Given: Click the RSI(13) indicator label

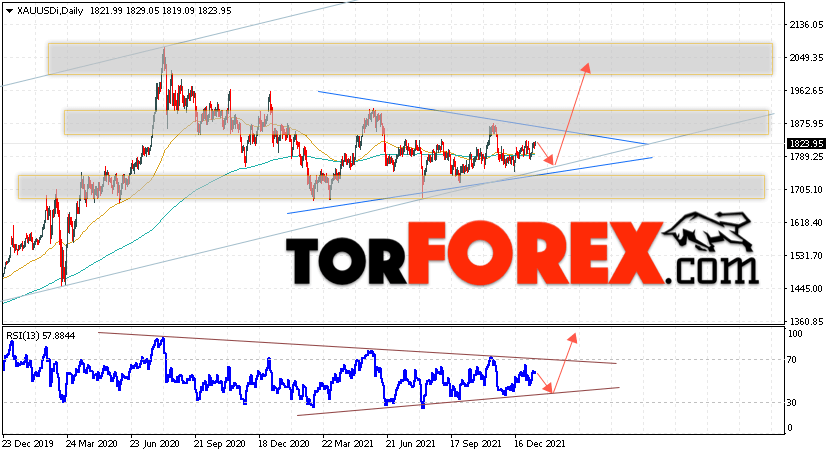Looking at the screenshot, I should point(40,335).
